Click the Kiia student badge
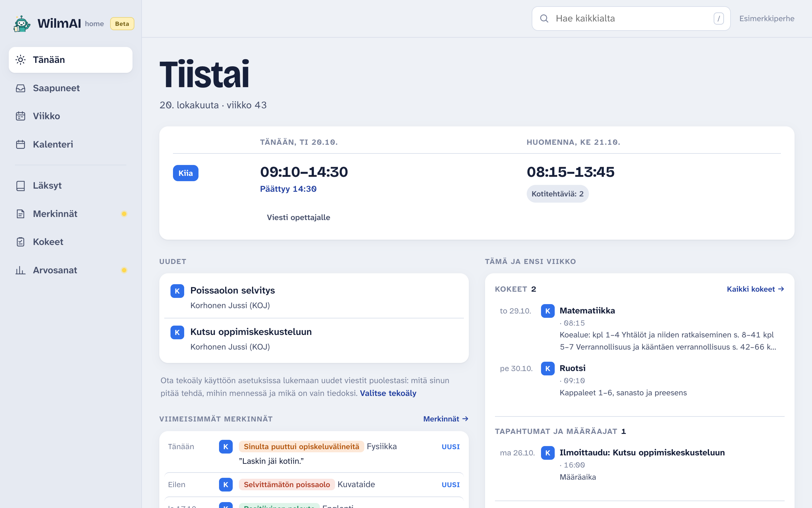The image size is (812, 508). [x=185, y=173]
